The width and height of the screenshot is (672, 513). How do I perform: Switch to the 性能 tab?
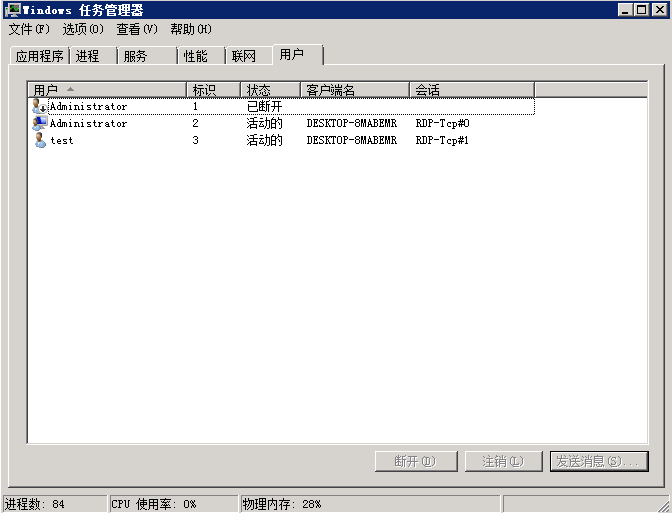coord(201,56)
